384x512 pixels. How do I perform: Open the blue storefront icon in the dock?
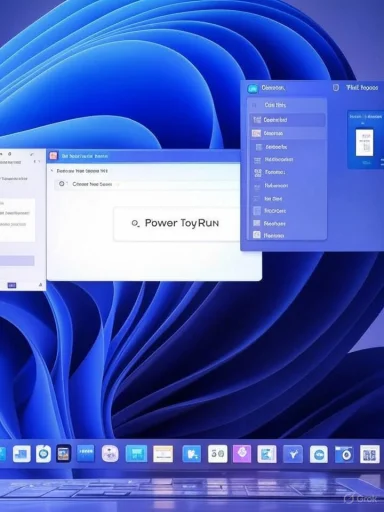136,454
